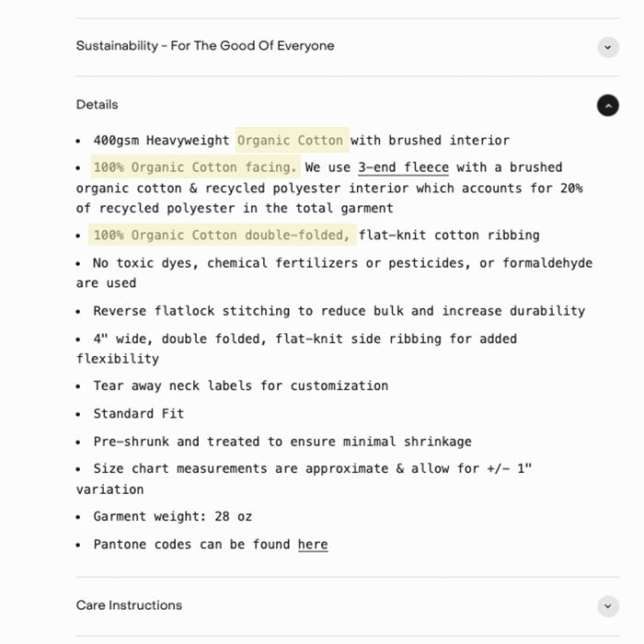Collapse the Details section arrow
The image size is (644, 644).
tap(607, 105)
